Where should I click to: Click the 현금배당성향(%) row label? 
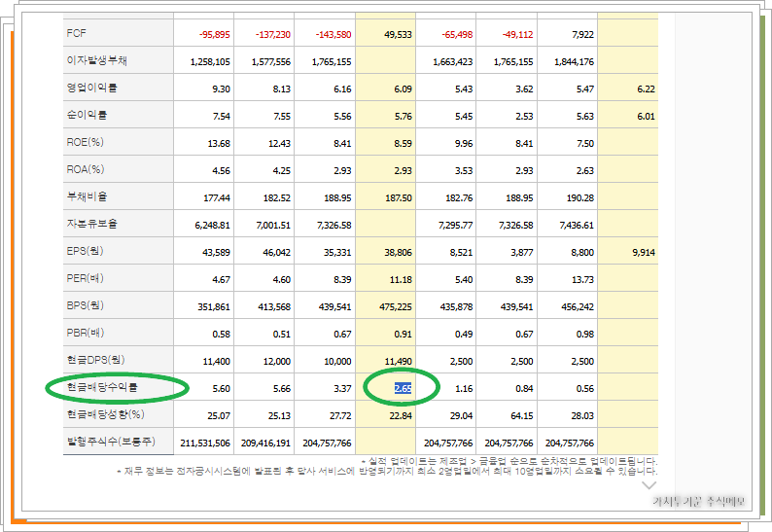point(106,414)
